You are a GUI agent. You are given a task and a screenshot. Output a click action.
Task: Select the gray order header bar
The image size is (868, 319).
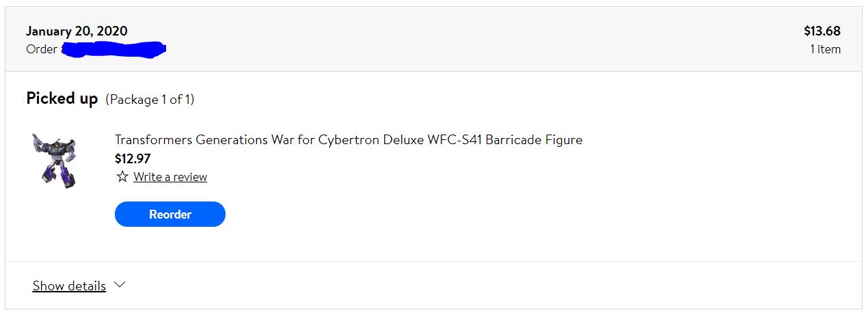(433, 39)
